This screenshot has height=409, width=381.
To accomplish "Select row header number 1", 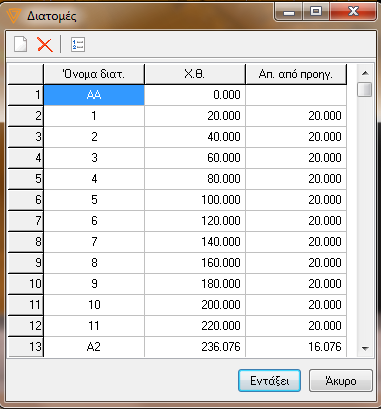I will coord(26,95).
